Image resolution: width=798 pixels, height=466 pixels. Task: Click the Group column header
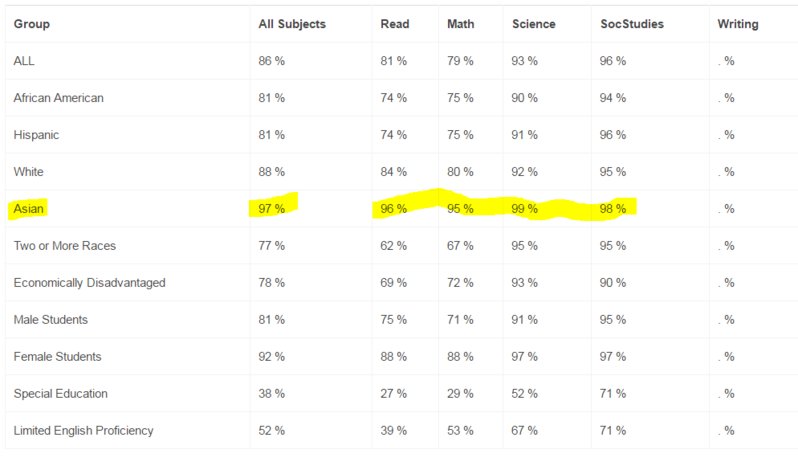point(32,24)
